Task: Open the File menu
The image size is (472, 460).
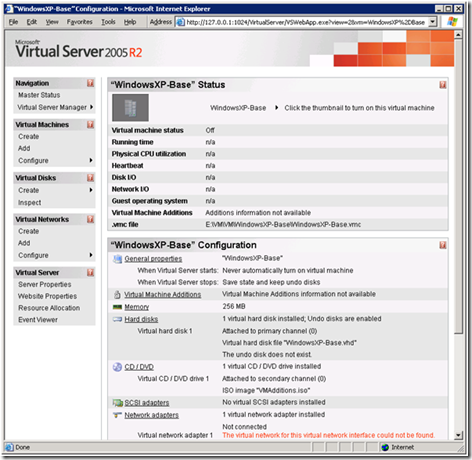Action: (x=13, y=22)
